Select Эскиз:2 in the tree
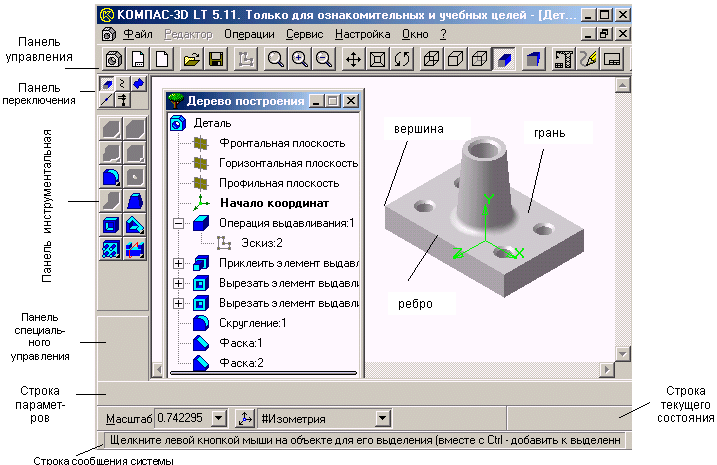The height and width of the screenshot is (465, 717). [262, 243]
